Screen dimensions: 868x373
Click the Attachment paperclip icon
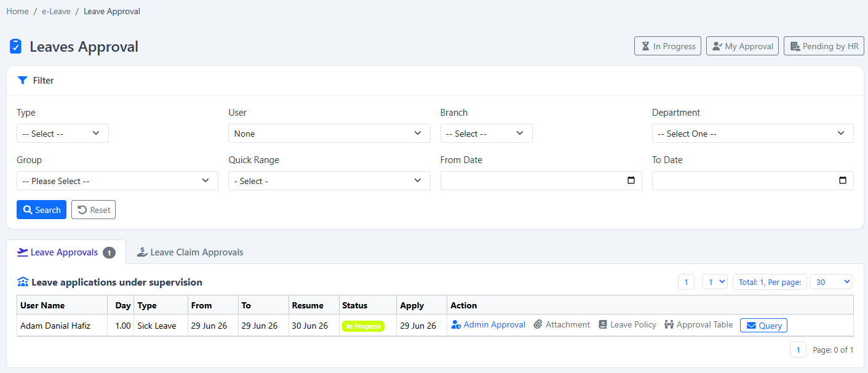point(538,324)
